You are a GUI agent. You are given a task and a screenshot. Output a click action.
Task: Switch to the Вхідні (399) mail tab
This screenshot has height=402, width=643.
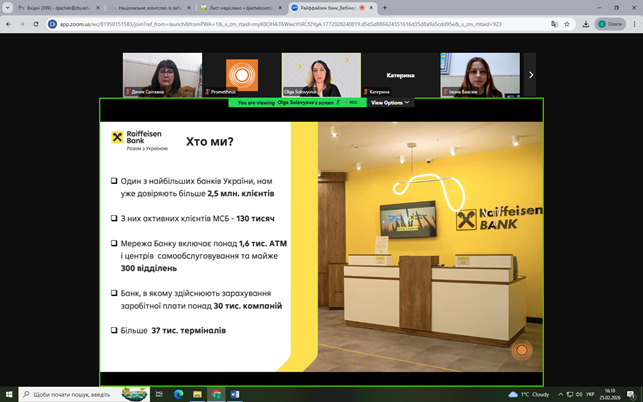(x=50, y=7)
